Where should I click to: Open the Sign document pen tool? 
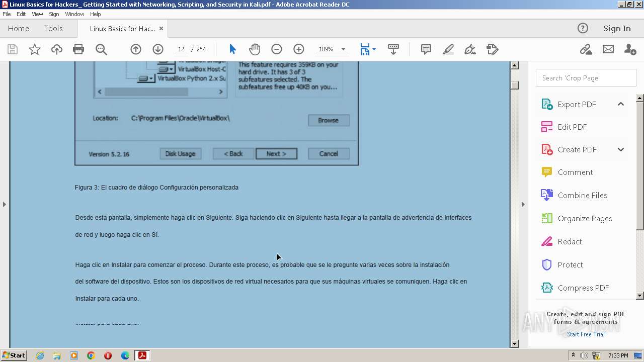point(470,49)
